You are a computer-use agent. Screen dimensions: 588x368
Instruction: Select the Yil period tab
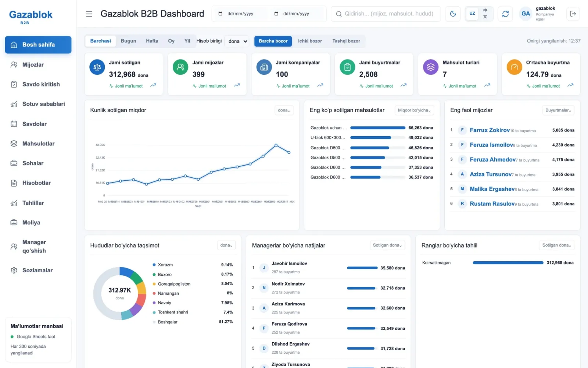(x=187, y=41)
